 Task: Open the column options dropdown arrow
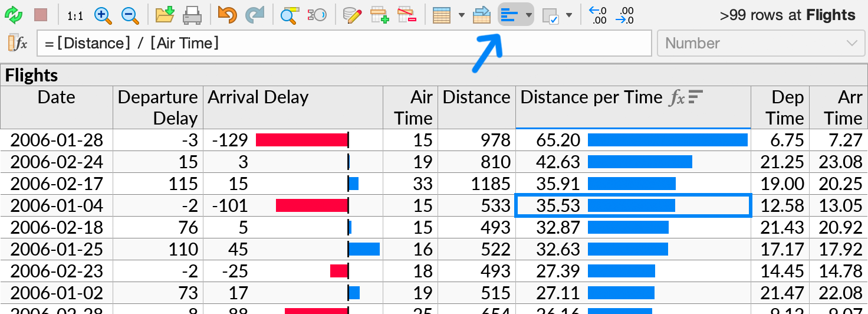coord(569,15)
